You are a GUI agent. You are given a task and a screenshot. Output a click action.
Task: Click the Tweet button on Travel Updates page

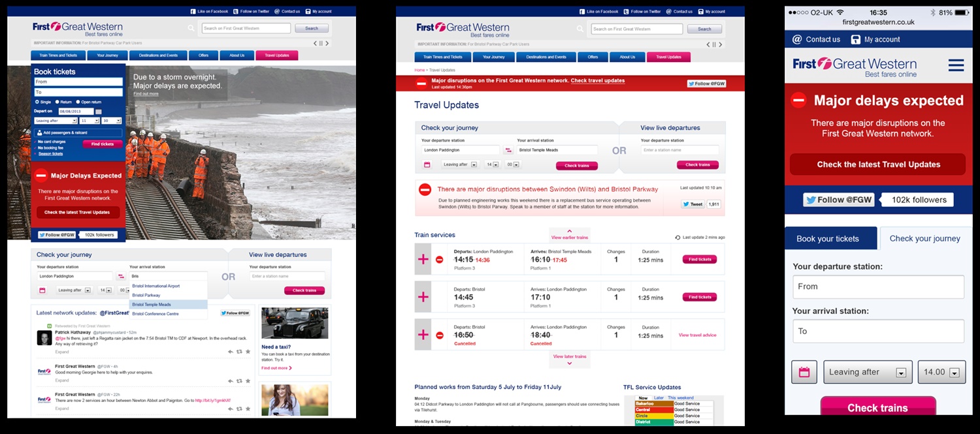693,204
